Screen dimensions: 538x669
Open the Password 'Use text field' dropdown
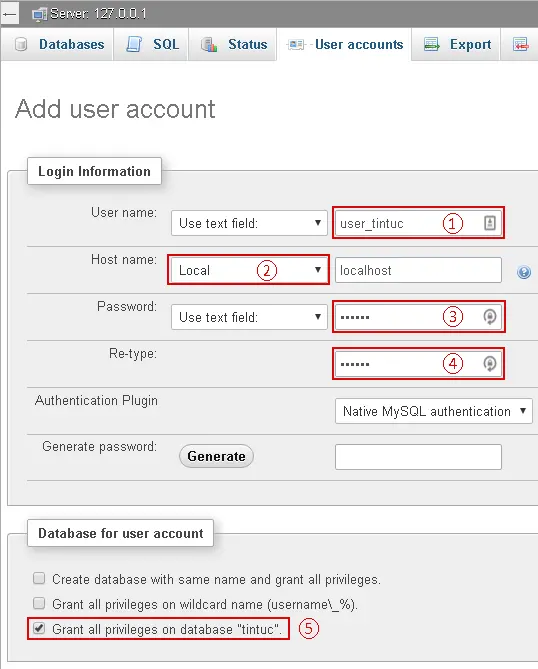point(249,317)
